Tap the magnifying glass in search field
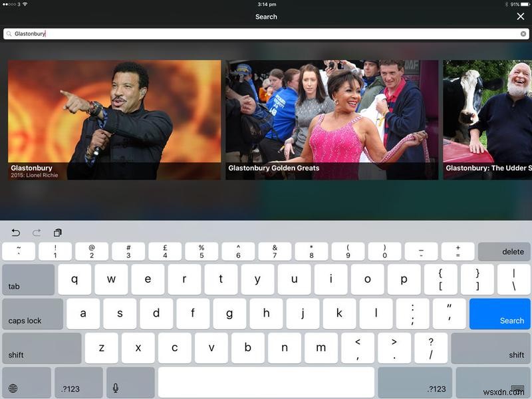The width and height of the screenshot is (532, 399). 9,33
